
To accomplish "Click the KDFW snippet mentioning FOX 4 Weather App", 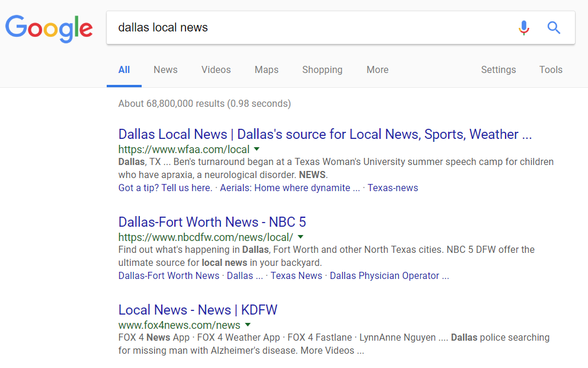I will coord(334,344).
